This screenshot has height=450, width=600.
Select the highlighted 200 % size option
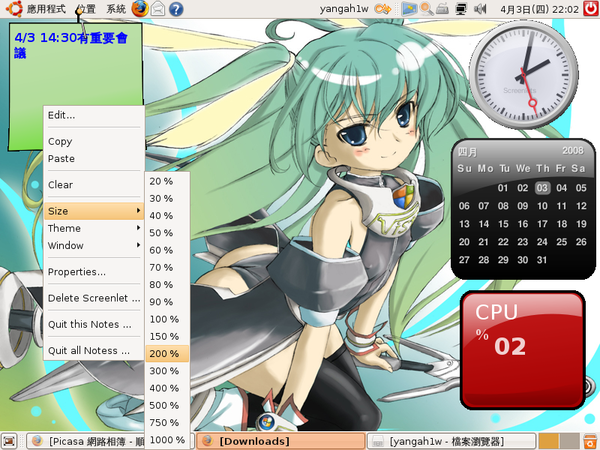[x=167, y=354]
